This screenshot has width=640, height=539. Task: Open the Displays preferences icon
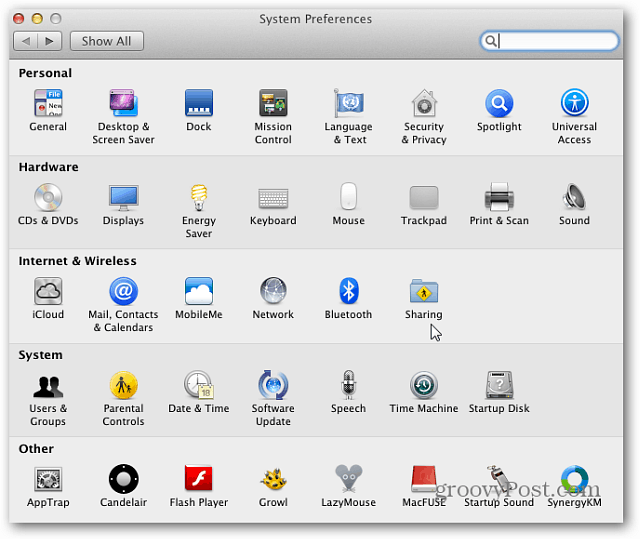point(123,197)
